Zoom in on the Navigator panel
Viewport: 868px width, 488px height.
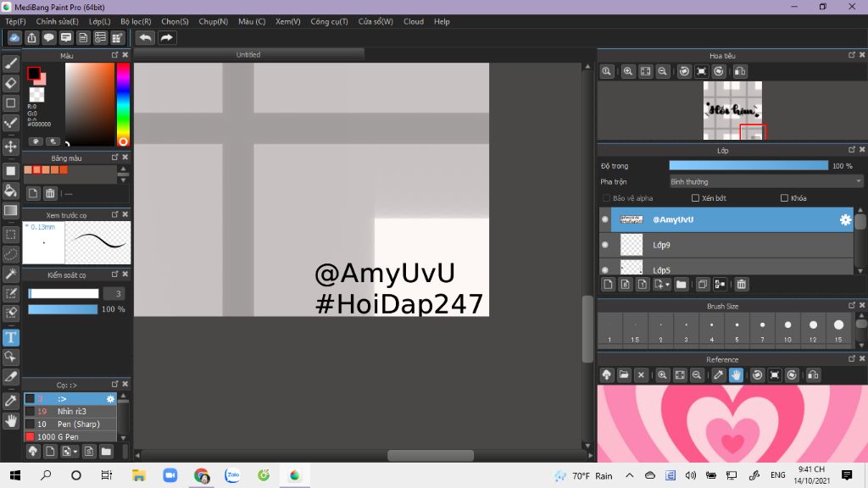[x=628, y=71]
